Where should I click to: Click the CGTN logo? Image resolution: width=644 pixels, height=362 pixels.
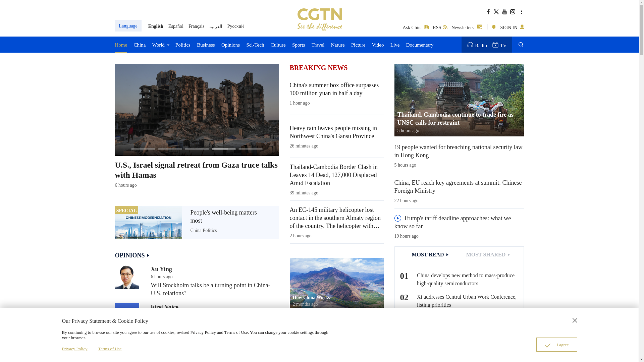click(x=320, y=19)
